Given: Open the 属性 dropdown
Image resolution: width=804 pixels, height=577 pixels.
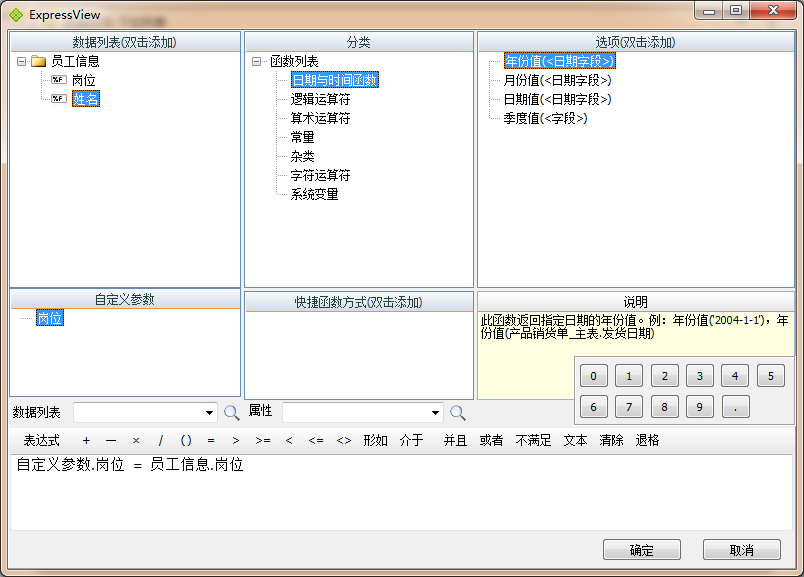Looking at the screenshot, I should (435, 412).
